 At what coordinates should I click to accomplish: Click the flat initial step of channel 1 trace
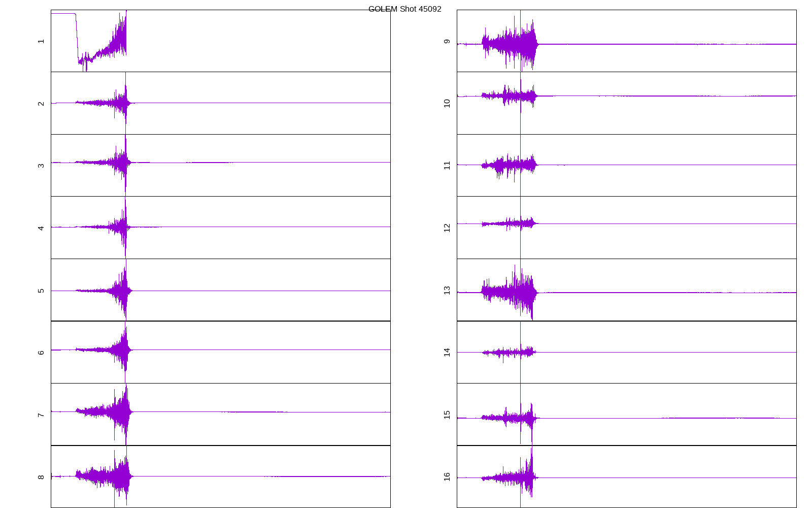[x=63, y=14]
